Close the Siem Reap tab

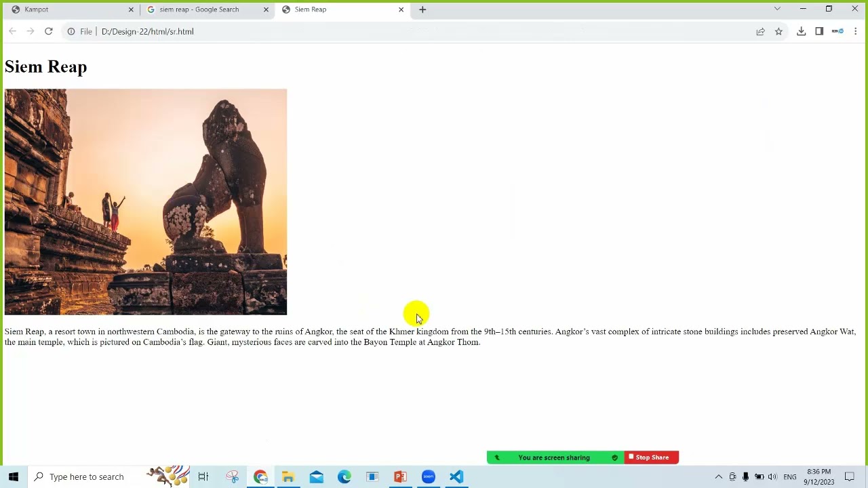pos(401,9)
